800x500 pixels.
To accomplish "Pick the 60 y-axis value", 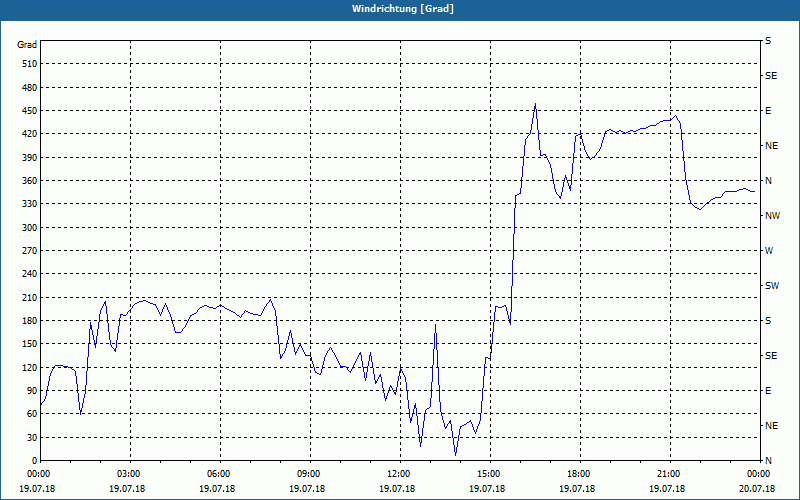I will (31, 414).
